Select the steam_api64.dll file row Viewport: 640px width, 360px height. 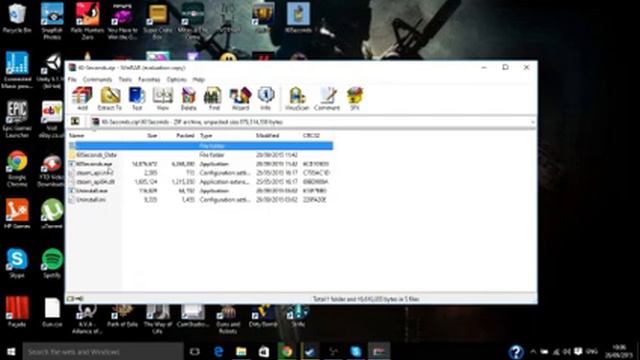click(x=200, y=182)
